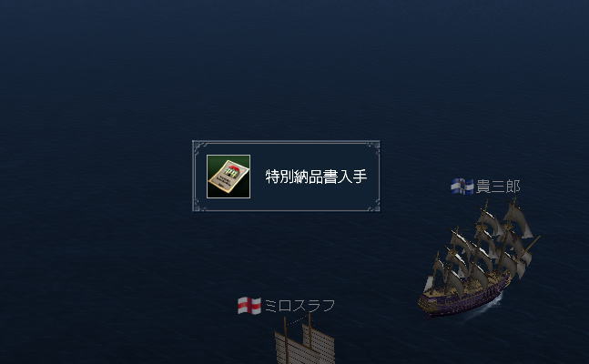The height and width of the screenshot is (364, 589).
Task: Click the notification box top-right corner ornament
Action: point(373,147)
